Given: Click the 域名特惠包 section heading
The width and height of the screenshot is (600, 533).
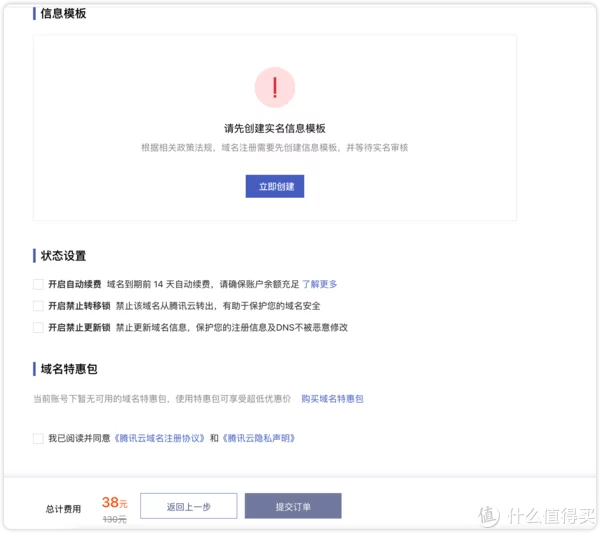Looking at the screenshot, I should click(69, 369).
